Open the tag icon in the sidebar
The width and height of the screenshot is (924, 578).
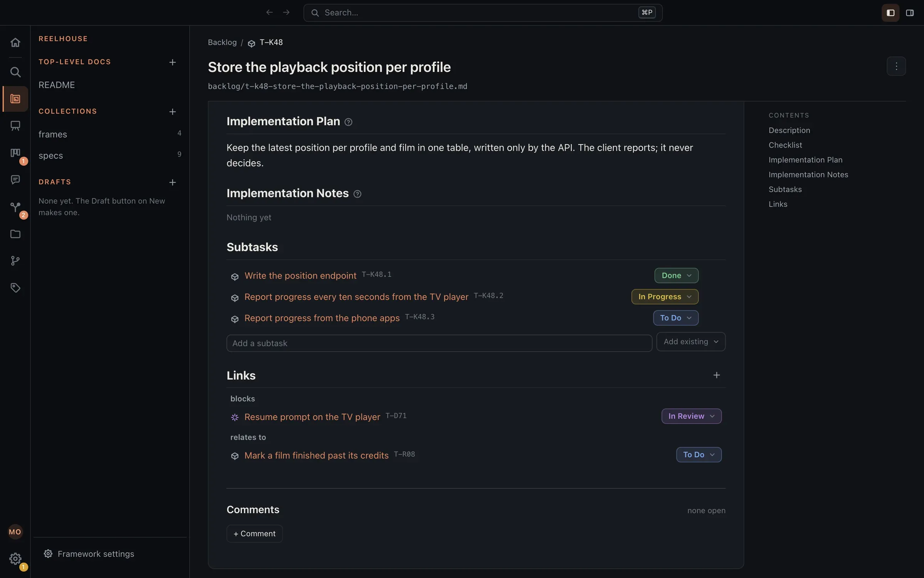[x=15, y=288]
